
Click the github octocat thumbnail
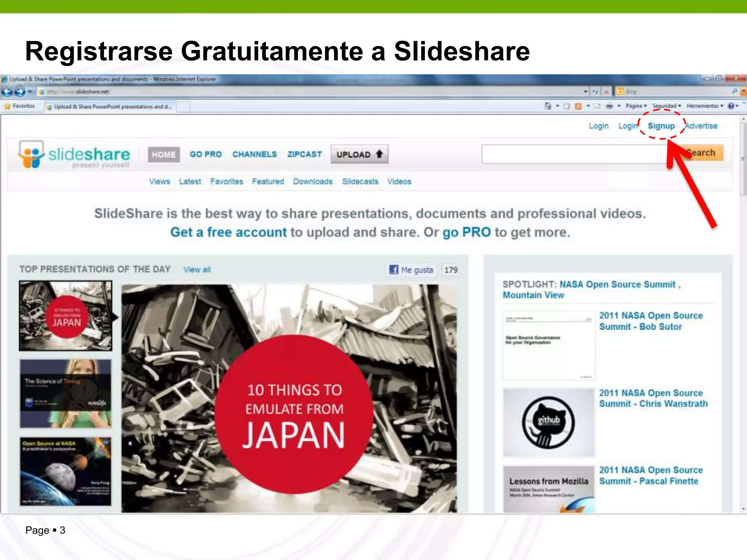(549, 423)
